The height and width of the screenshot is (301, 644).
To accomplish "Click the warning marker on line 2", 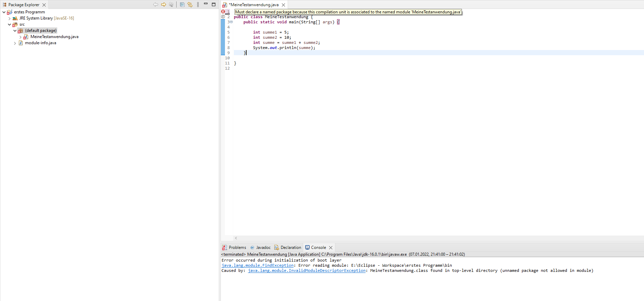I will pyautogui.click(x=223, y=17).
